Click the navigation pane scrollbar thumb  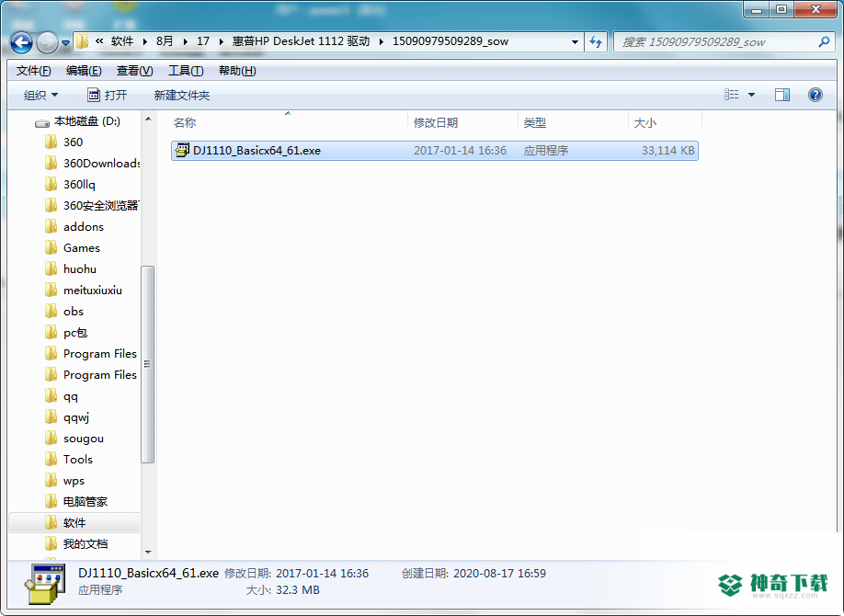pyautogui.click(x=148, y=364)
